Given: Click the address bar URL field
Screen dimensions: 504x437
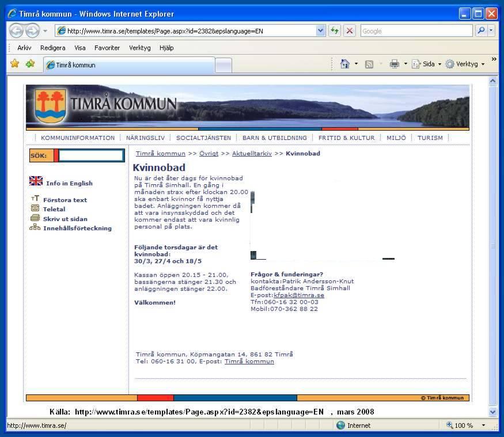Looking at the screenshot, I should (186, 31).
